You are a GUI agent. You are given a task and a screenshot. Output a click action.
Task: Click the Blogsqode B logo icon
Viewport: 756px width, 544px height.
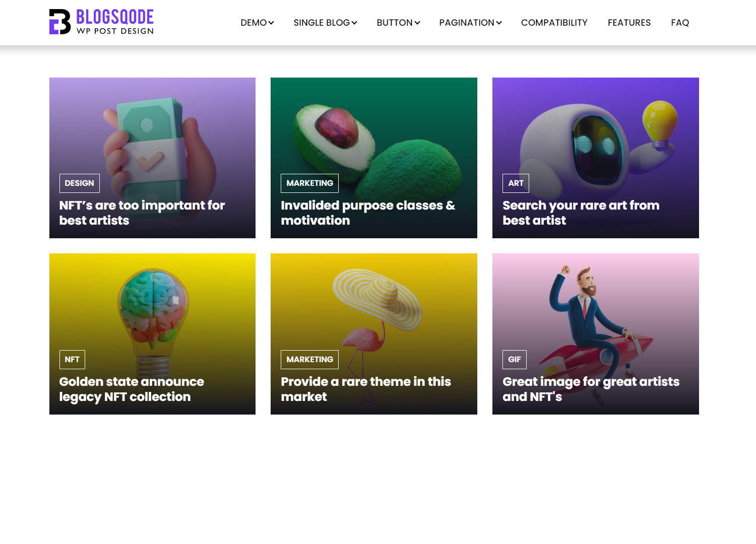click(x=60, y=22)
